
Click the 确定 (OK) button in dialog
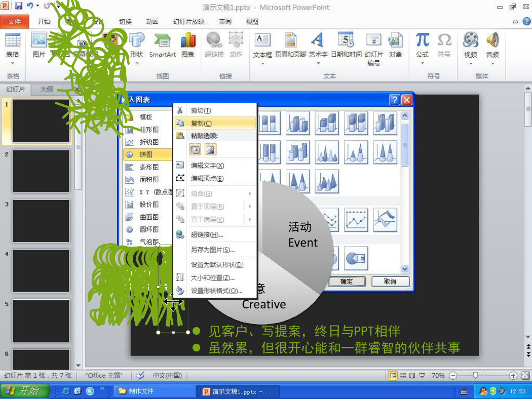click(347, 282)
